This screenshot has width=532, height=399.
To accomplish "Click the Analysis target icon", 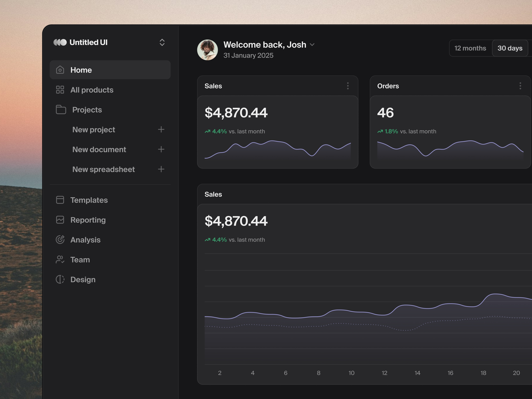I will [x=60, y=240].
